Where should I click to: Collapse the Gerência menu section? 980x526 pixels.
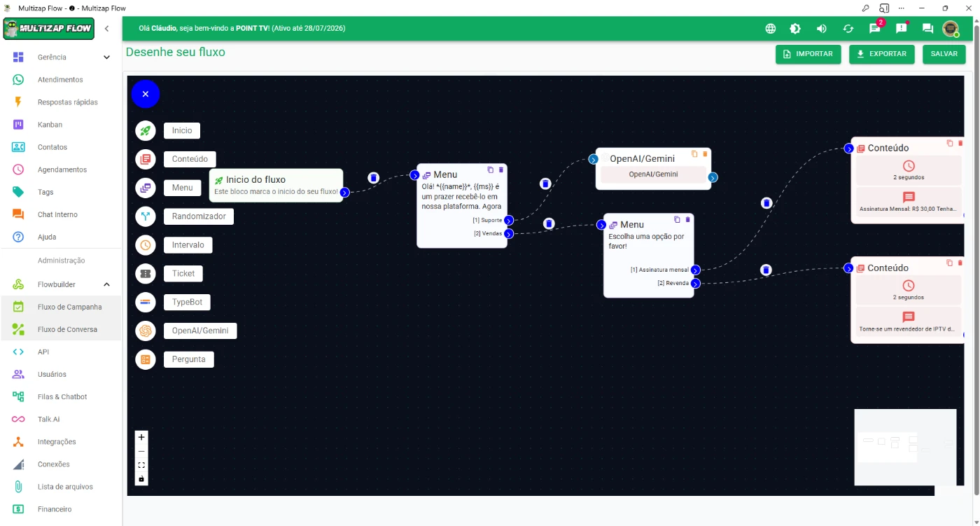[106, 57]
